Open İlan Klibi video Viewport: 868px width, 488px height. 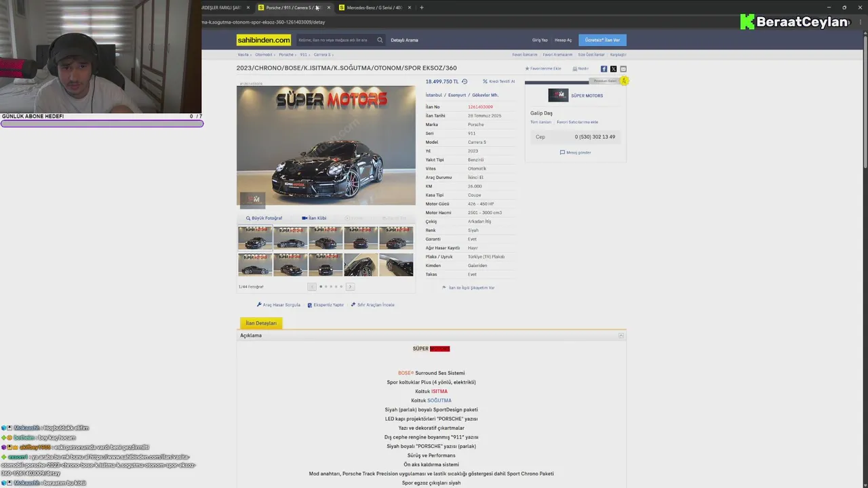[314, 218]
